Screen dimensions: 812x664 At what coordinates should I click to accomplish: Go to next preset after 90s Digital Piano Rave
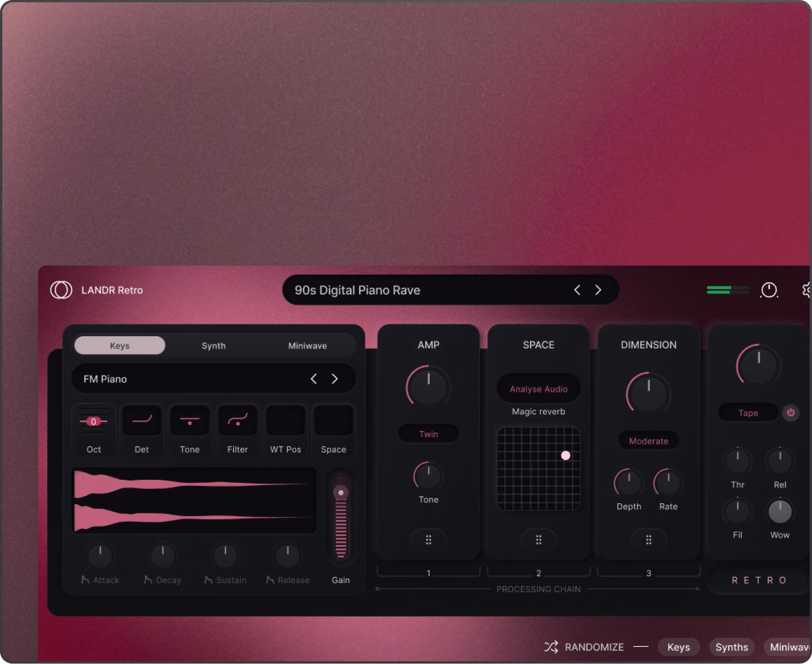click(x=598, y=290)
